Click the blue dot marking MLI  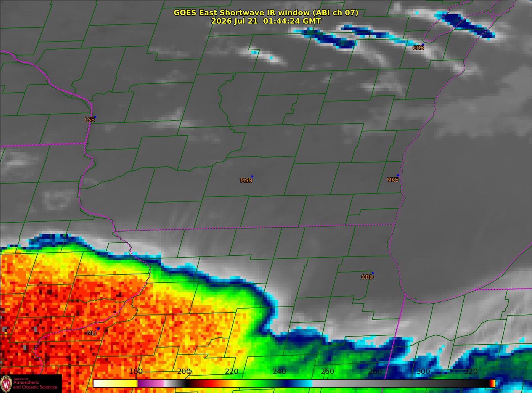point(98,329)
